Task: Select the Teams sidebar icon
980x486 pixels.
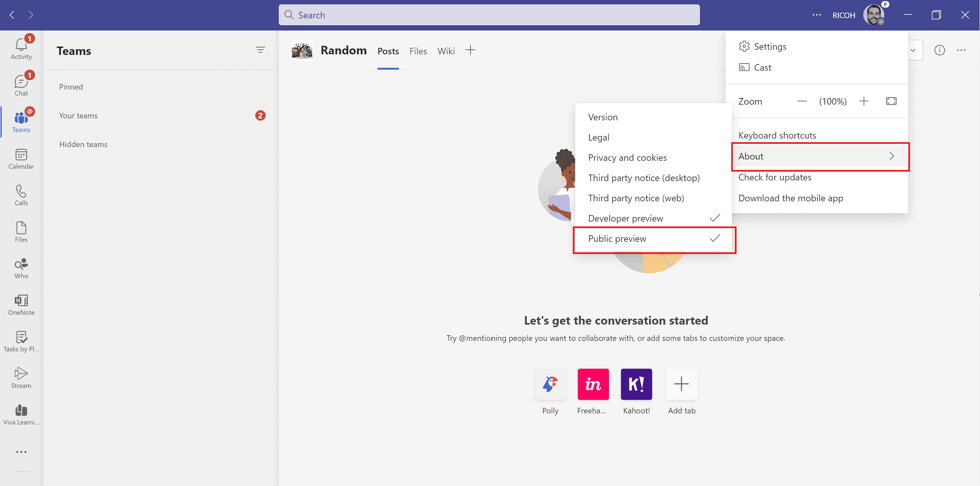Action: pos(21,121)
